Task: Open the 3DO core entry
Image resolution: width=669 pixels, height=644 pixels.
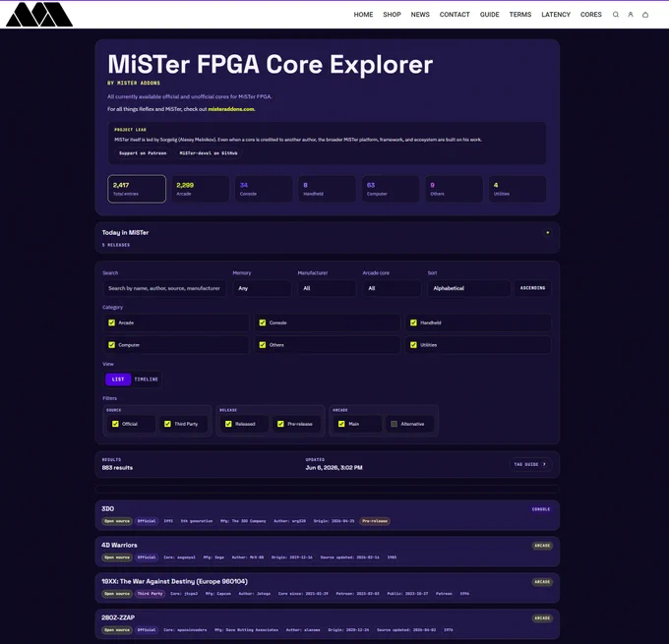Action: pyautogui.click(x=328, y=515)
